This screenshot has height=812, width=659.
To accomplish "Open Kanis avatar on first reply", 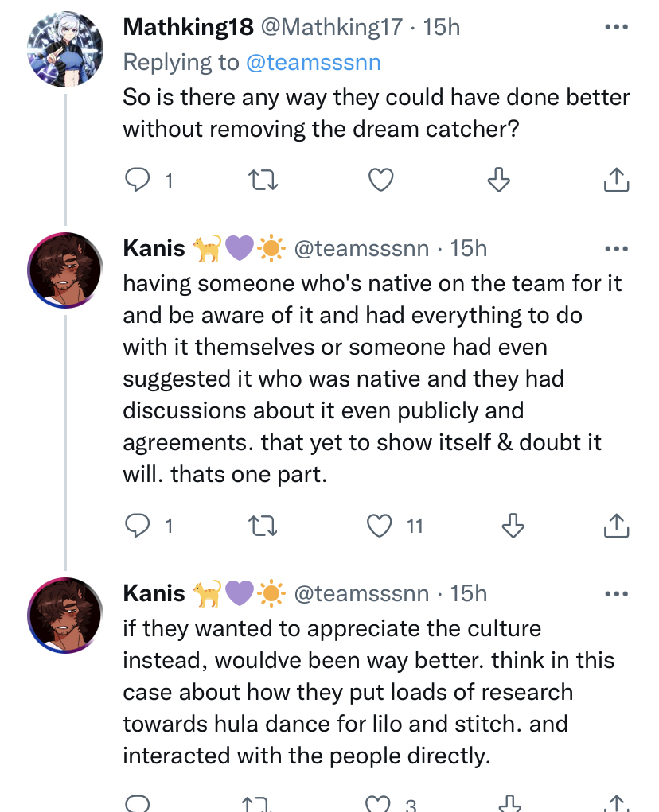I will click(65, 270).
